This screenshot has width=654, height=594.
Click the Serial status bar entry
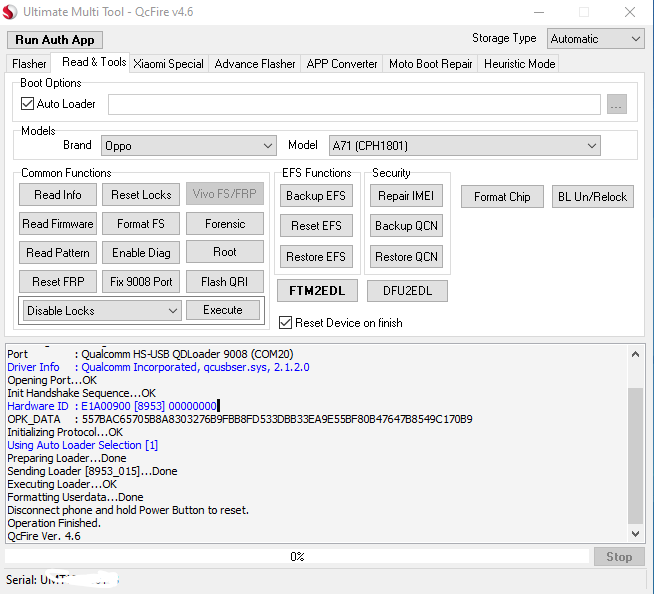tap(63, 580)
